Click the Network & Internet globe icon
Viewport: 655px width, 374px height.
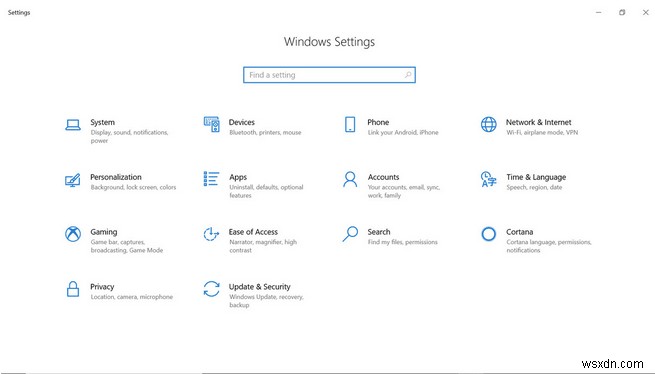488,125
